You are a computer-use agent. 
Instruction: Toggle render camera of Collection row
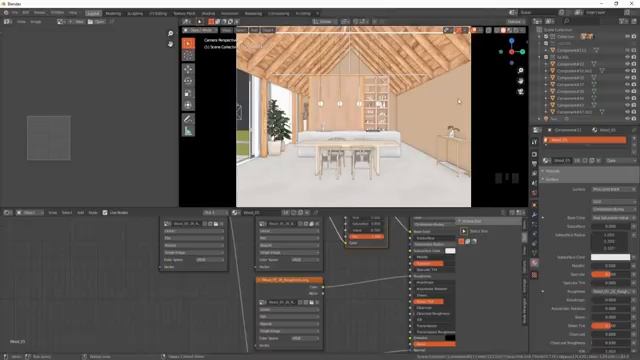(x=634, y=37)
